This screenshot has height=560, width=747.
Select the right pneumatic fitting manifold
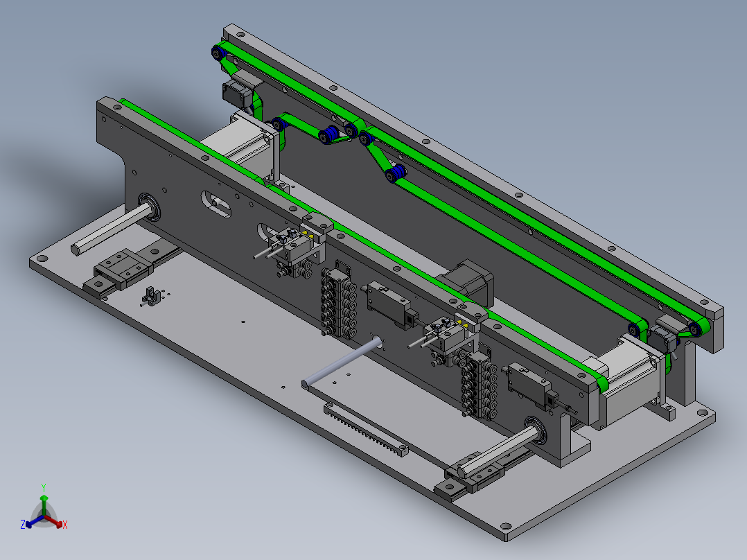click(x=479, y=385)
